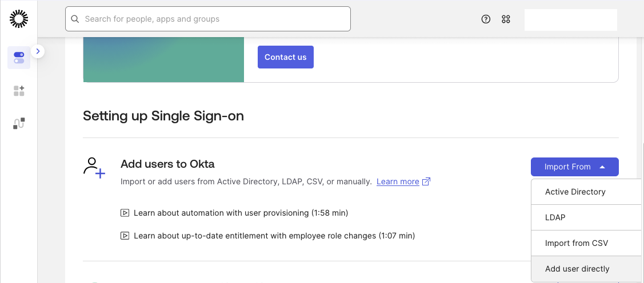Open the blank account menu in the header
The width and height of the screenshot is (644, 283).
(571, 20)
